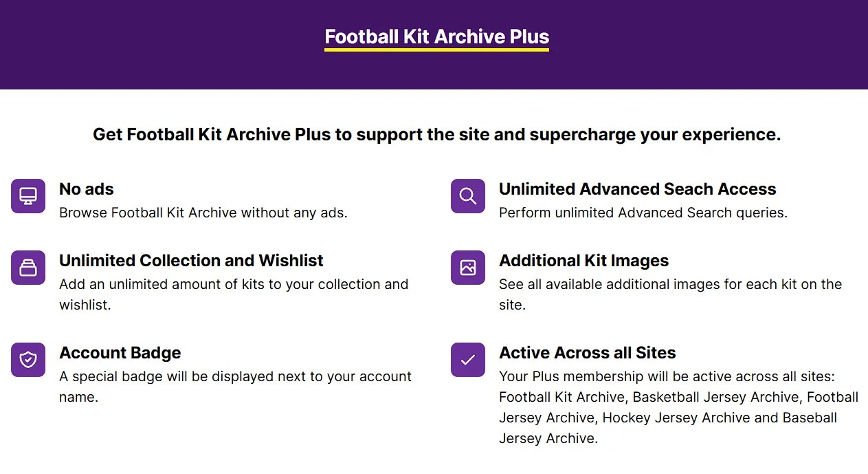Click the "Get Football Kit Archive Plus" tagline
The width and height of the screenshot is (868, 474).
436,134
